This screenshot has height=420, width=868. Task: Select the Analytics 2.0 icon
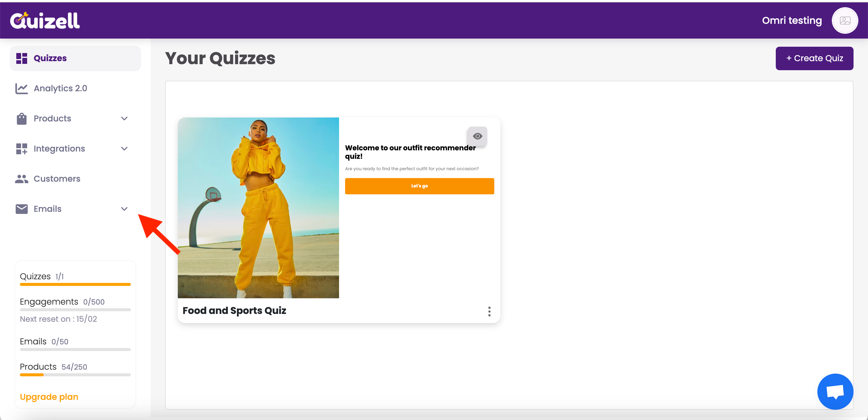22,88
